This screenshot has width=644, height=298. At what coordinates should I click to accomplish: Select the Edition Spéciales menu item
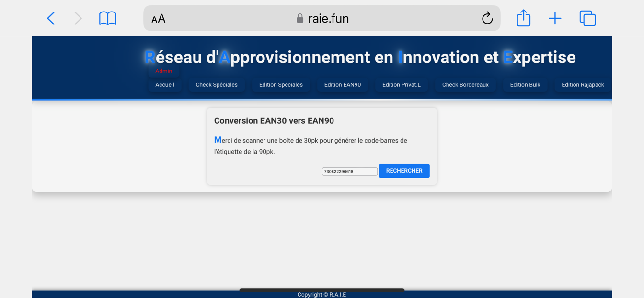(x=281, y=85)
